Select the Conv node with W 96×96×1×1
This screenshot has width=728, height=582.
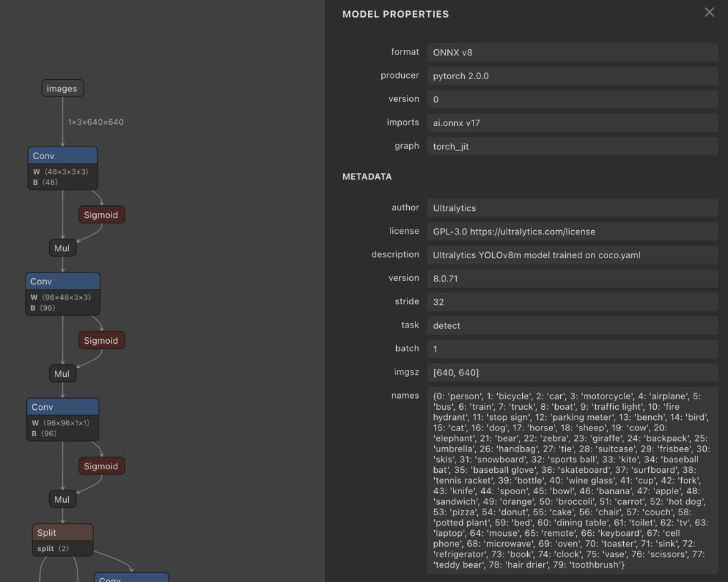click(x=62, y=407)
